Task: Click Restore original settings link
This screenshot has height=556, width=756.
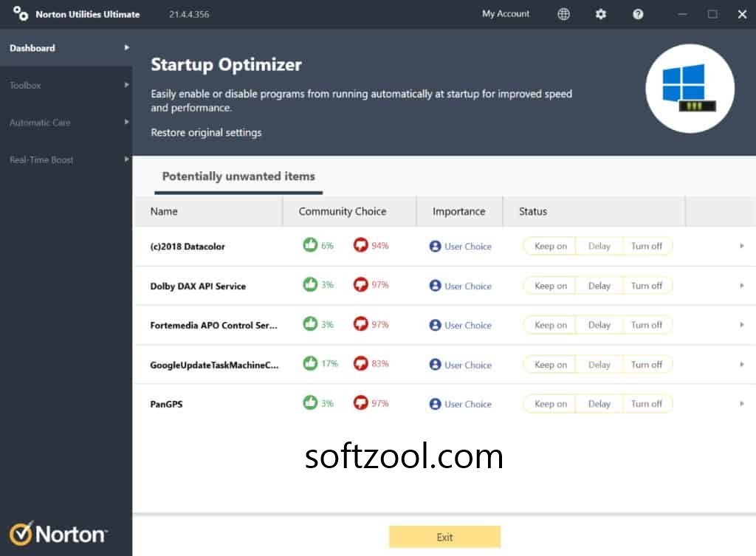Action: click(x=206, y=133)
